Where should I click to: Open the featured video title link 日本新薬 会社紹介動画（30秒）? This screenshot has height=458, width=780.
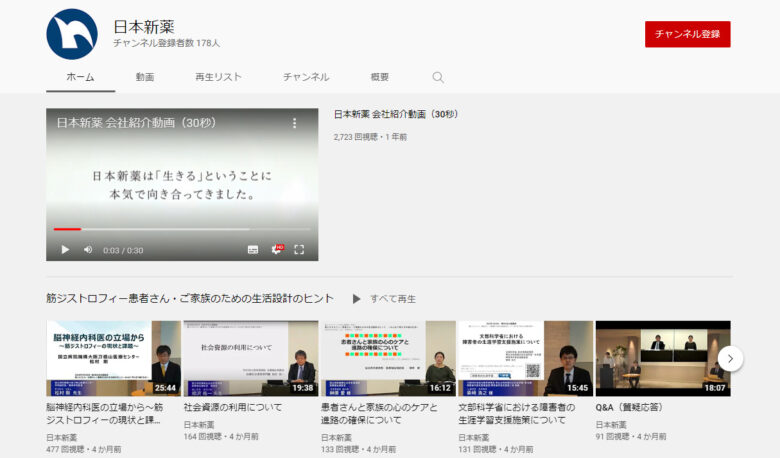pos(396,114)
